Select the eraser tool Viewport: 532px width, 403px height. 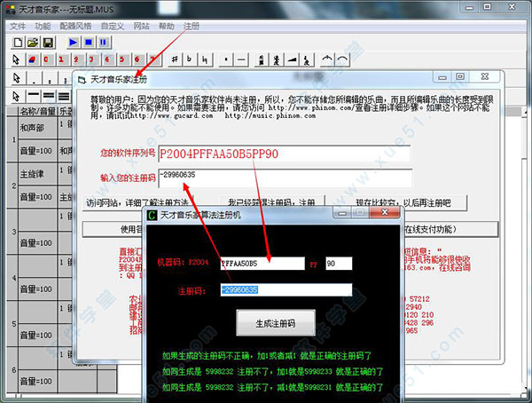click(x=32, y=59)
